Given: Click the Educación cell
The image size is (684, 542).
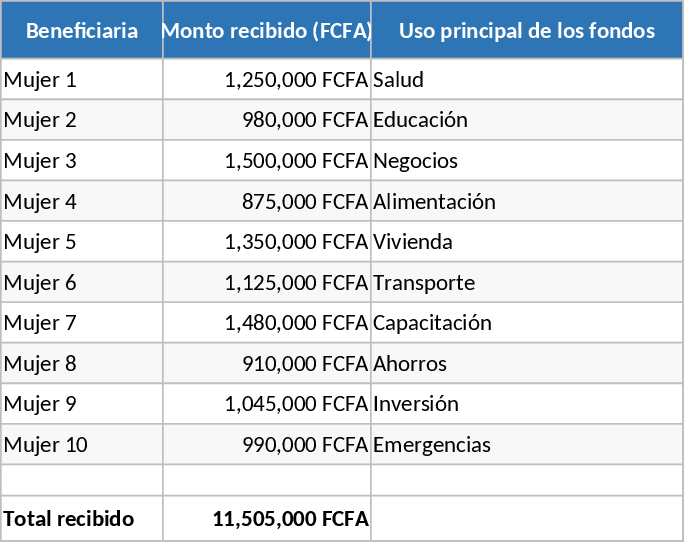Looking at the screenshot, I should tap(526, 120).
